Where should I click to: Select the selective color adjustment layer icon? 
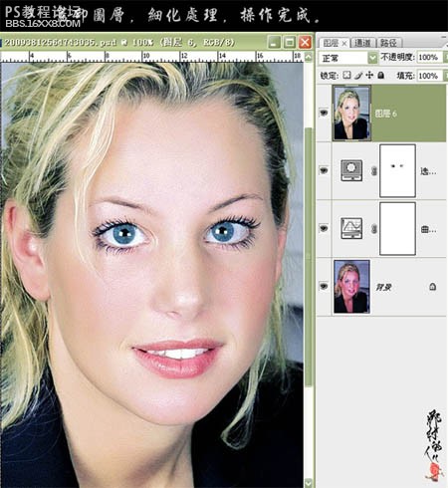tap(351, 170)
